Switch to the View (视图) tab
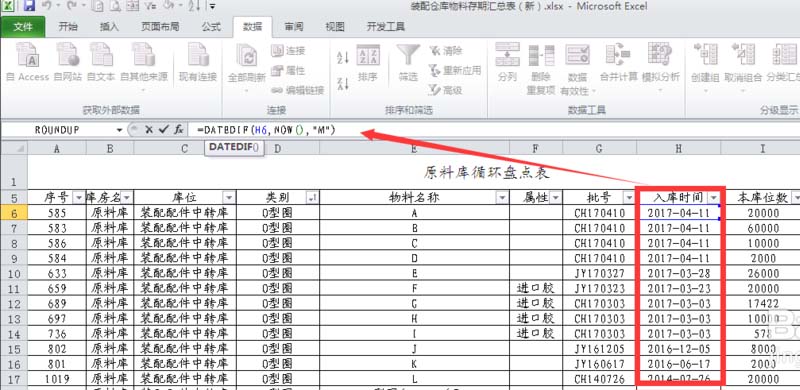Viewport: 800px width, 390px height. tap(335, 27)
